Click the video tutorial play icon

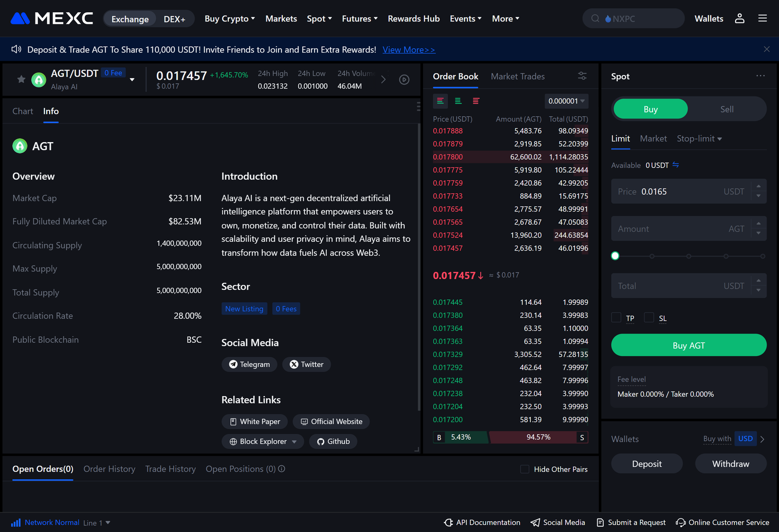coord(404,80)
